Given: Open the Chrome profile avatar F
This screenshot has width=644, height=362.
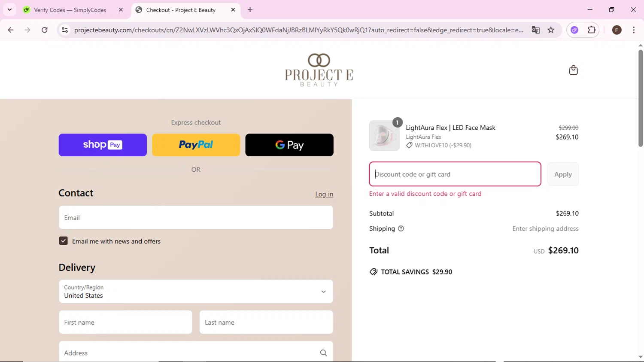Looking at the screenshot, I should click(x=617, y=30).
